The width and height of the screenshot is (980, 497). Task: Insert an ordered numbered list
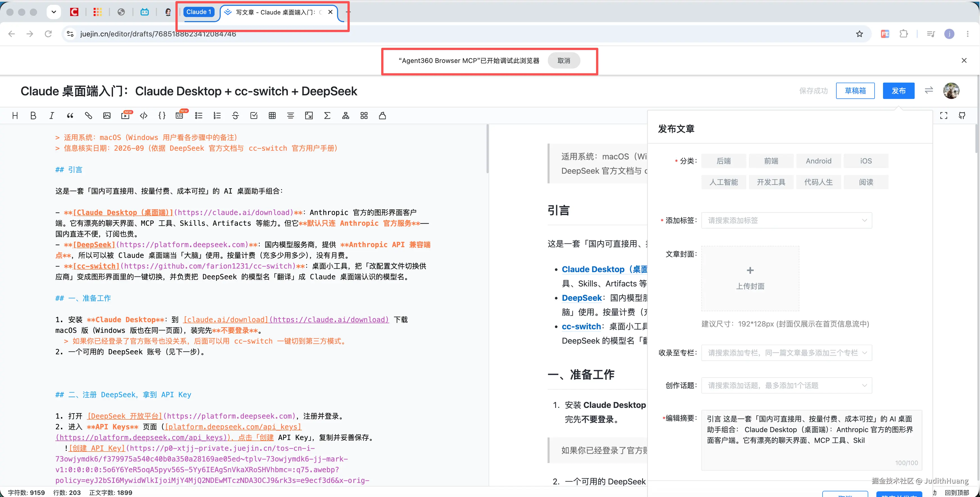click(x=217, y=116)
